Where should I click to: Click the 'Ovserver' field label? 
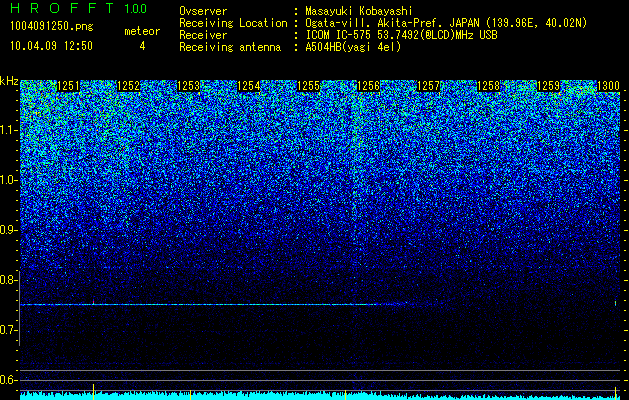[203, 11]
